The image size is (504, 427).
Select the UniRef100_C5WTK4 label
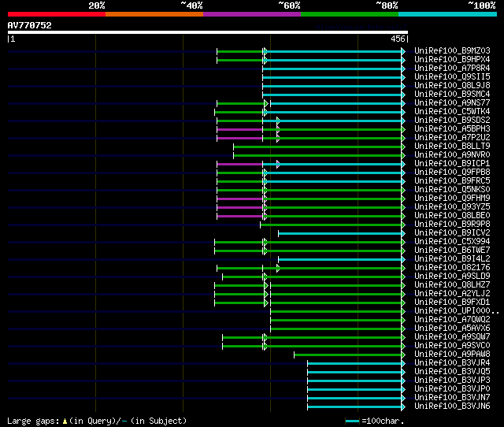tap(452, 112)
